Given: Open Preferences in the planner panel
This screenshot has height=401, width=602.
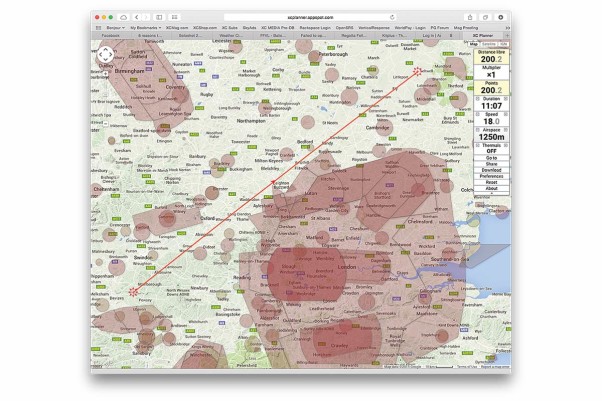Looking at the screenshot, I should 491,176.
